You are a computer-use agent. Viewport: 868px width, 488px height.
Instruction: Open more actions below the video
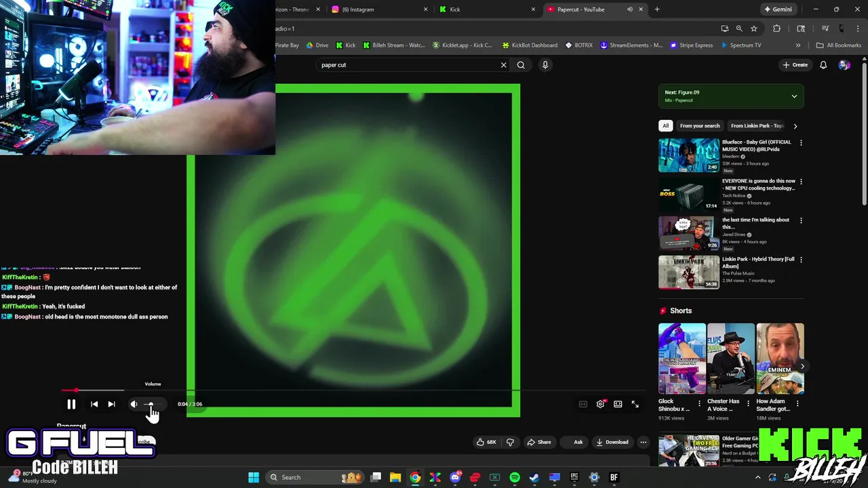pos(644,442)
